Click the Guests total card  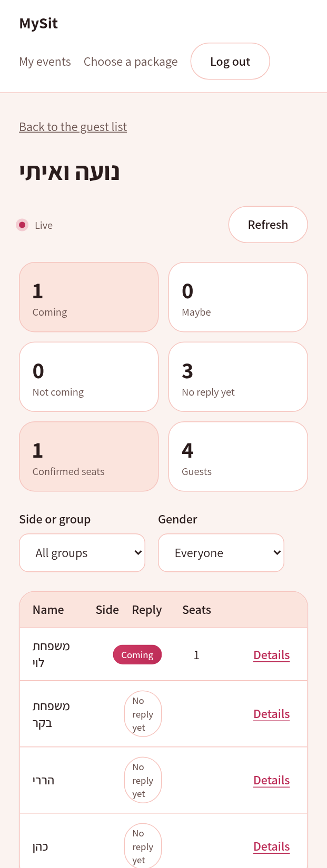(x=238, y=457)
